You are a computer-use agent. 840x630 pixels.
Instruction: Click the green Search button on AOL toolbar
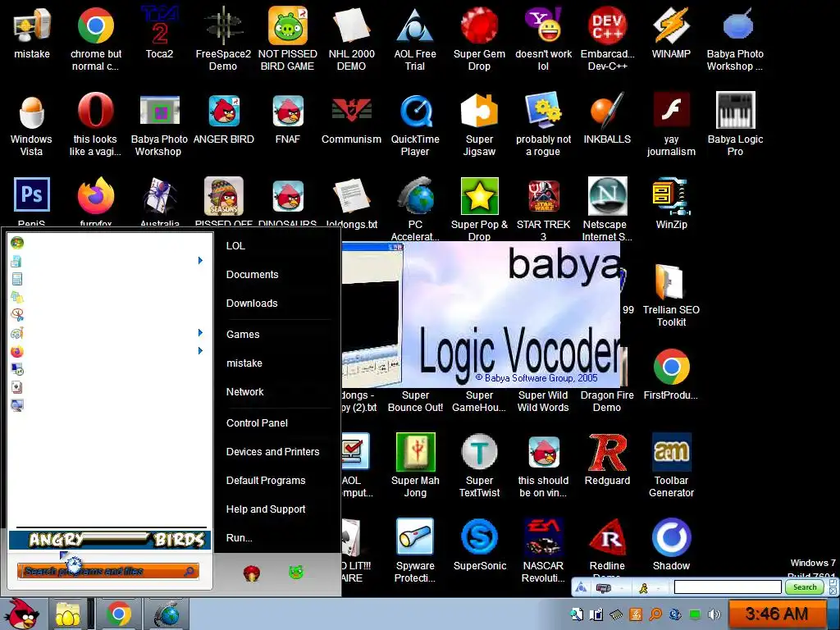805,587
